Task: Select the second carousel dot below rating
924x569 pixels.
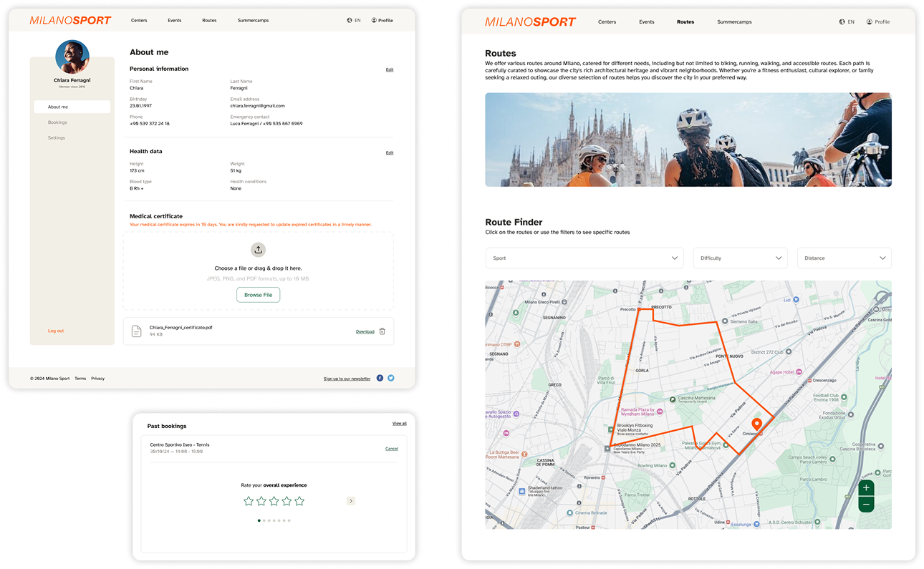Action: [x=264, y=520]
